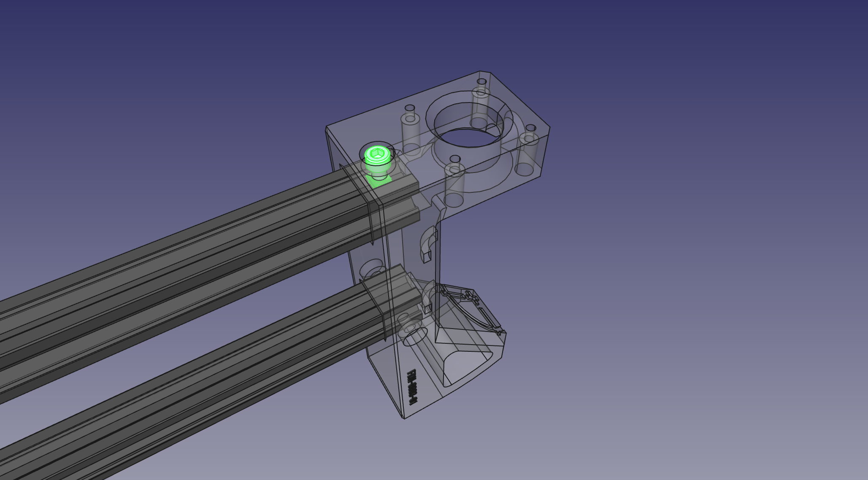
Task: Click empty gradient background at top left
Action: (84, 63)
